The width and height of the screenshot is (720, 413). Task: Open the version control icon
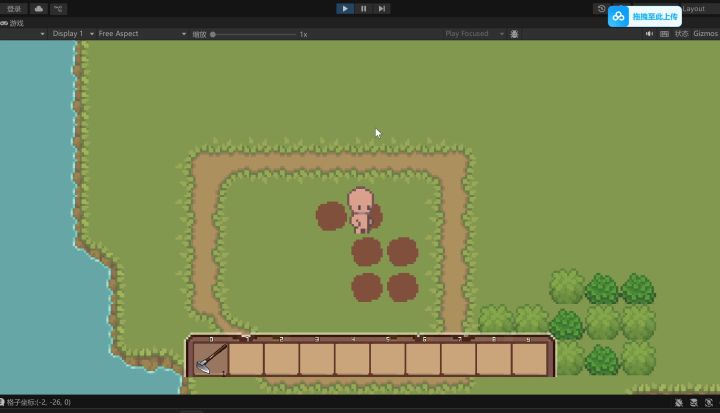click(x=58, y=9)
